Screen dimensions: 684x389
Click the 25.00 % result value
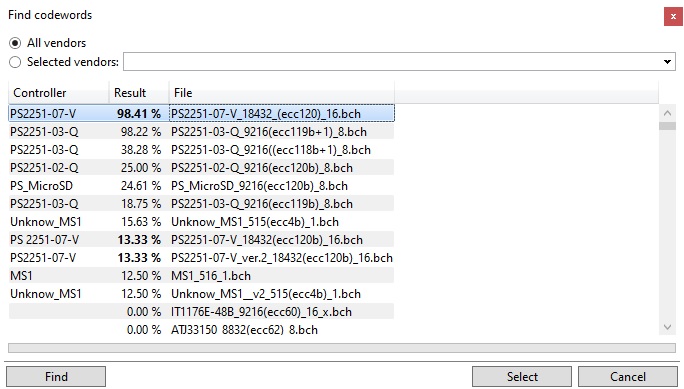tap(141, 168)
